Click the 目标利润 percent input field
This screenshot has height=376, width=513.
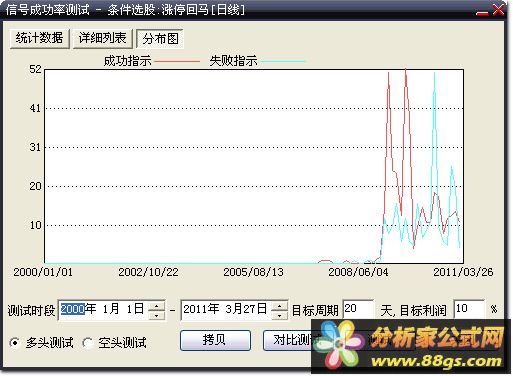[x=469, y=310]
